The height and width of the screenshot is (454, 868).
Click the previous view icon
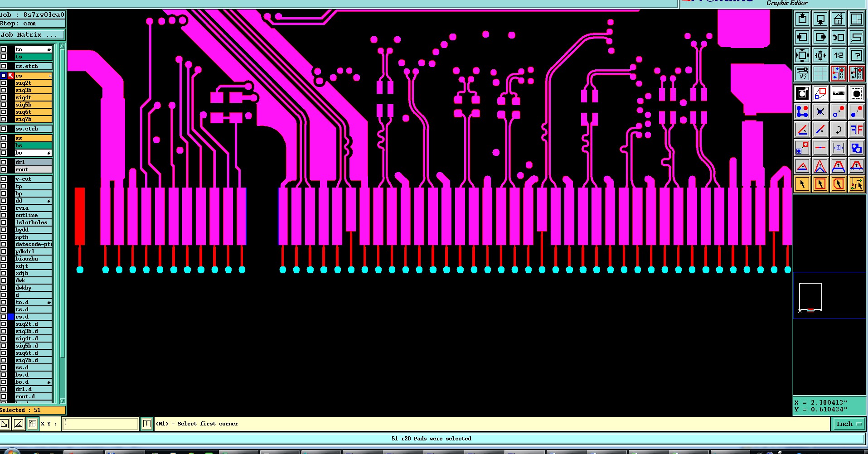pyautogui.click(x=839, y=37)
